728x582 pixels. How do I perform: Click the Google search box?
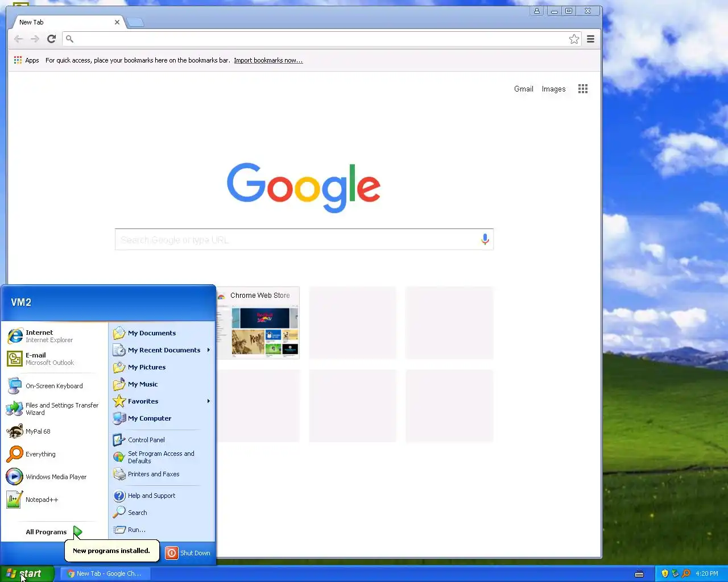[x=304, y=239]
